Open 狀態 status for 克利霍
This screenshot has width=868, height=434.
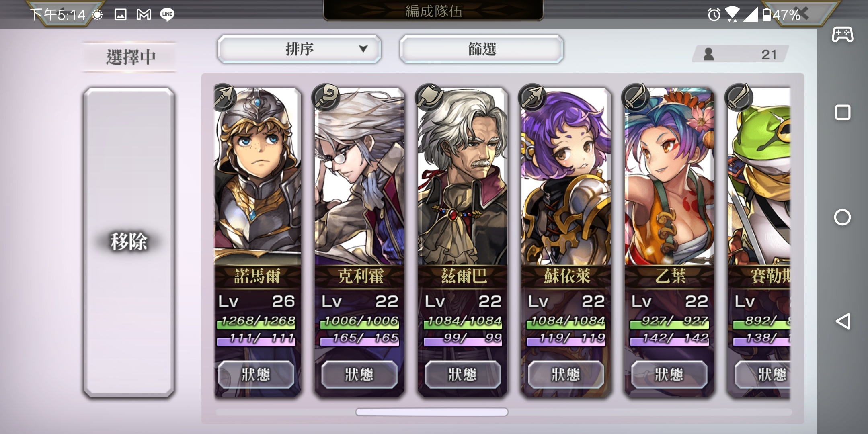[359, 375]
